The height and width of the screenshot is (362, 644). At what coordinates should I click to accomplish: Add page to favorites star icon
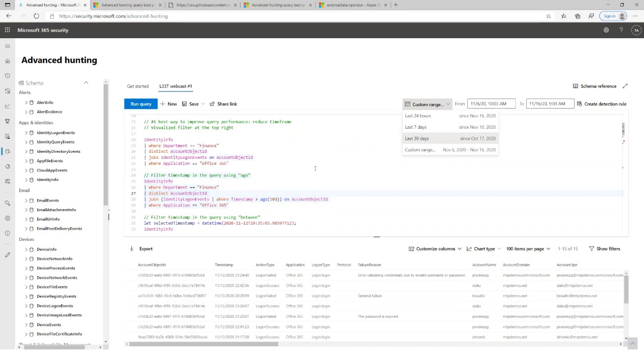click(x=548, y=16)
